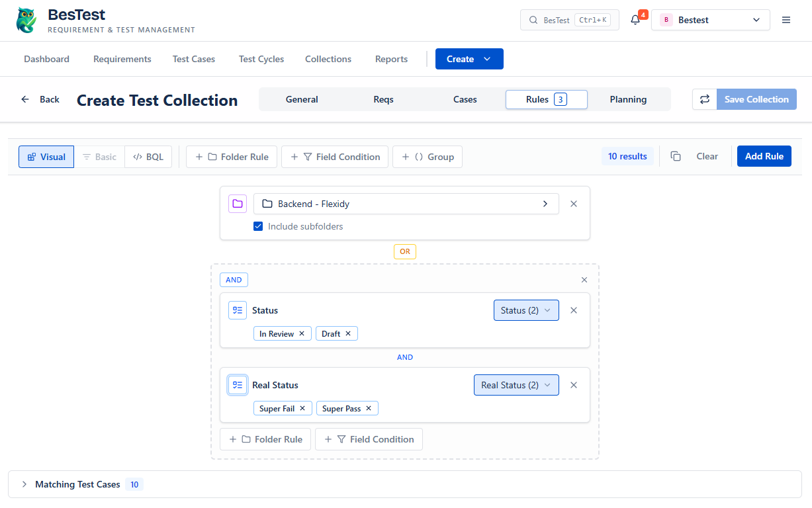Click the BesTest owl logo
The image size is (812, 508).
click(26, 20)
